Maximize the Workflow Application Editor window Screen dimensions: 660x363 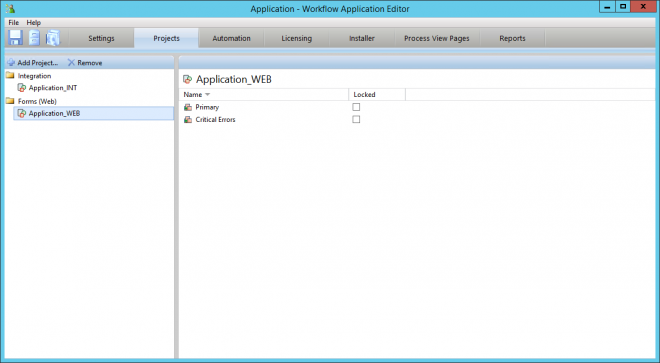coord(623,7)
